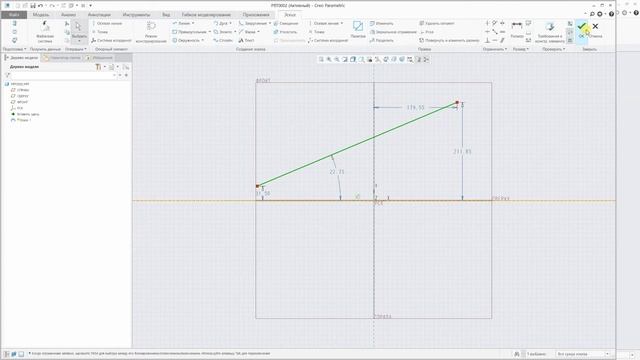Open model tree settings hammer icon
640x360 pixels.
pos(98,67)
